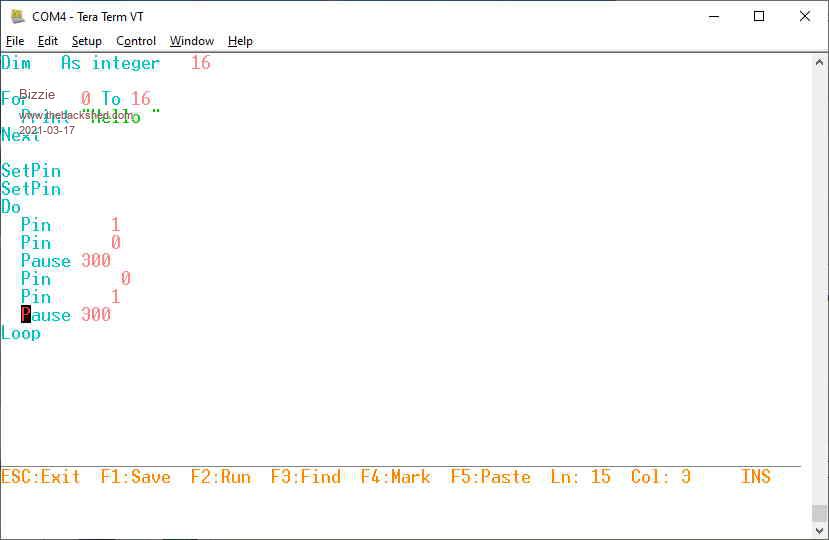The height and width of the screenshot is (540, 829).
Task: Open the Window menu
Action: click(x=191, y=41)
